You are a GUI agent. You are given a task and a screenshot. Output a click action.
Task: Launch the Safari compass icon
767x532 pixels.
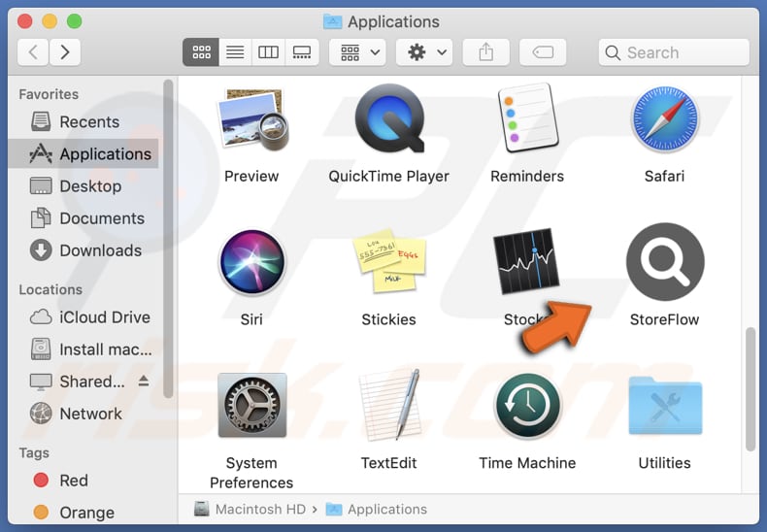(x=664, y=118)
